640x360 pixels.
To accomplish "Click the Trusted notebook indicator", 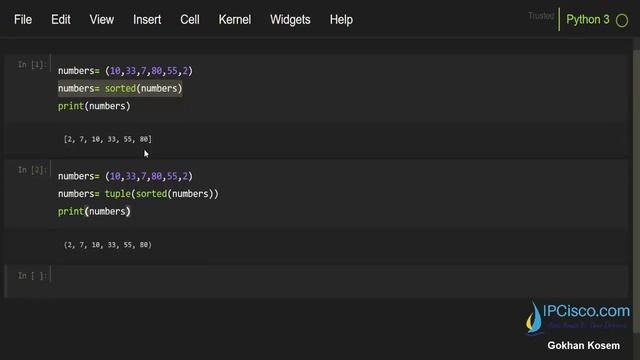I will [x=541, y=16].
